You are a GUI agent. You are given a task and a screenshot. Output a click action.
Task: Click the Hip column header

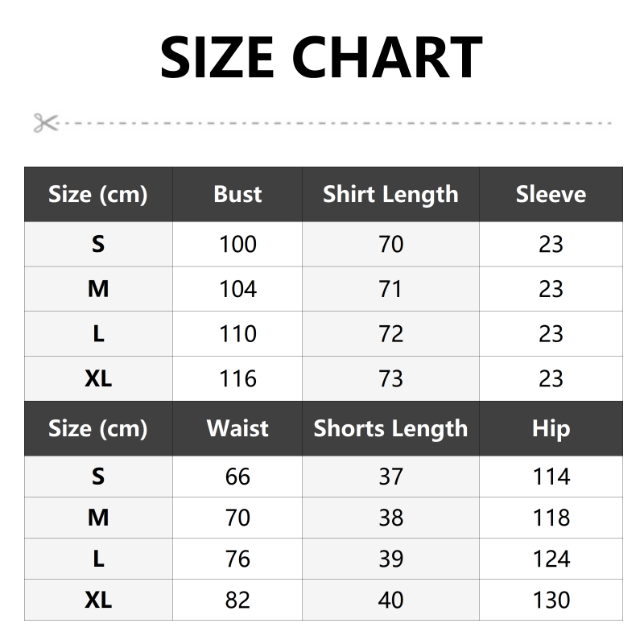coord(551,428)
